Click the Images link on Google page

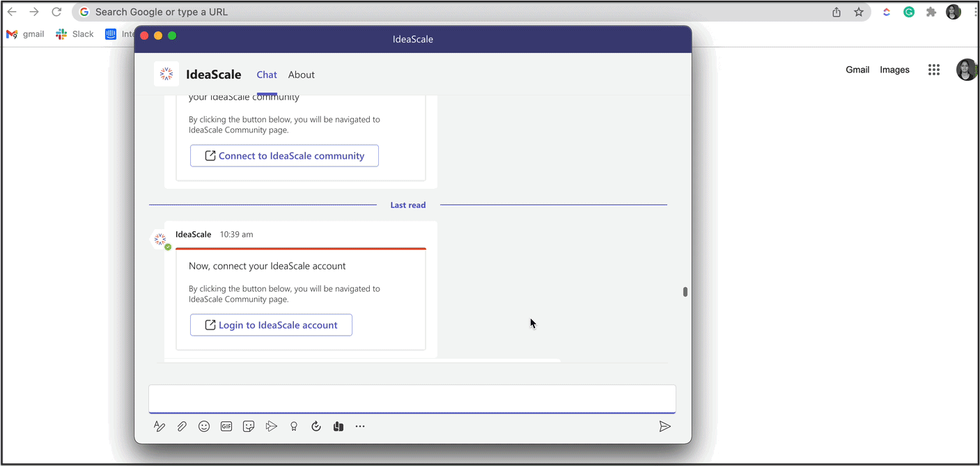point(895,70)
